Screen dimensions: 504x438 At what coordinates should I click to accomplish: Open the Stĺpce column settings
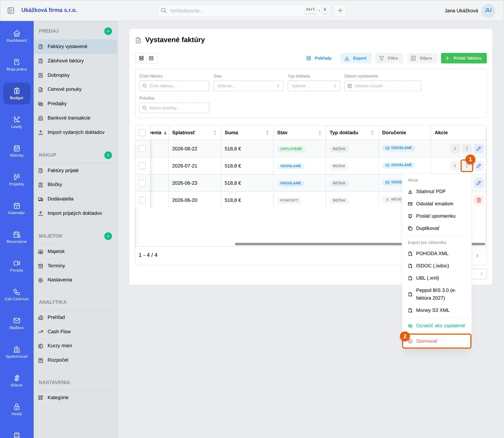422,58
